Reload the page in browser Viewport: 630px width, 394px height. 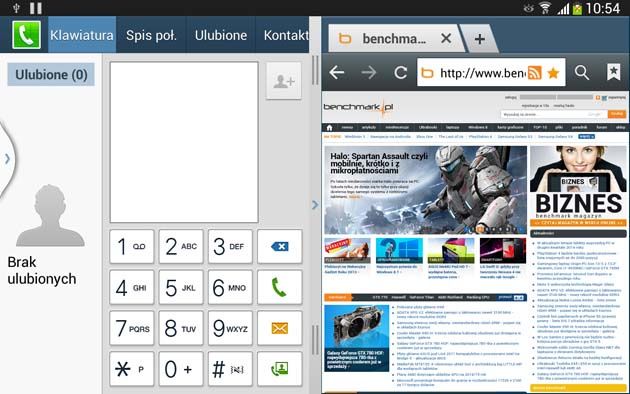click(x=400, y=73)
